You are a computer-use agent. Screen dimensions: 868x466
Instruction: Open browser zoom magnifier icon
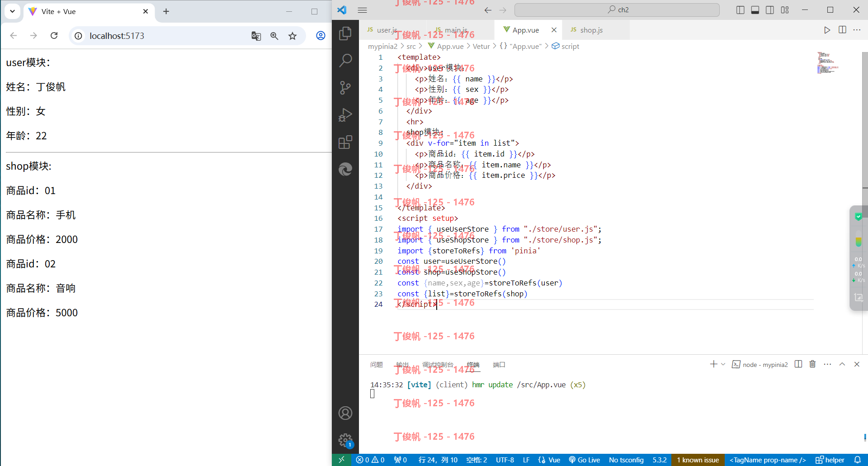[274, 36]
